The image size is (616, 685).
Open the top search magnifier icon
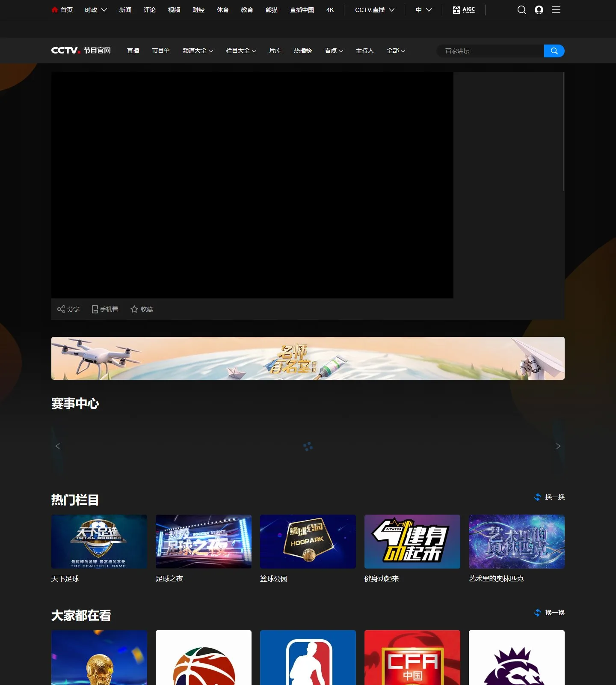pyautogui.click(x=521, y=10)
